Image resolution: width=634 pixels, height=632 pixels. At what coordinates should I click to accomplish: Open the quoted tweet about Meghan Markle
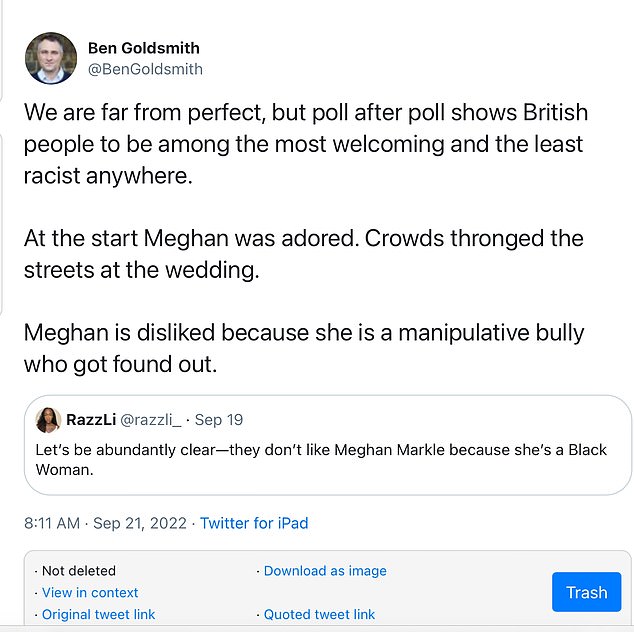(x=320, y=459)
